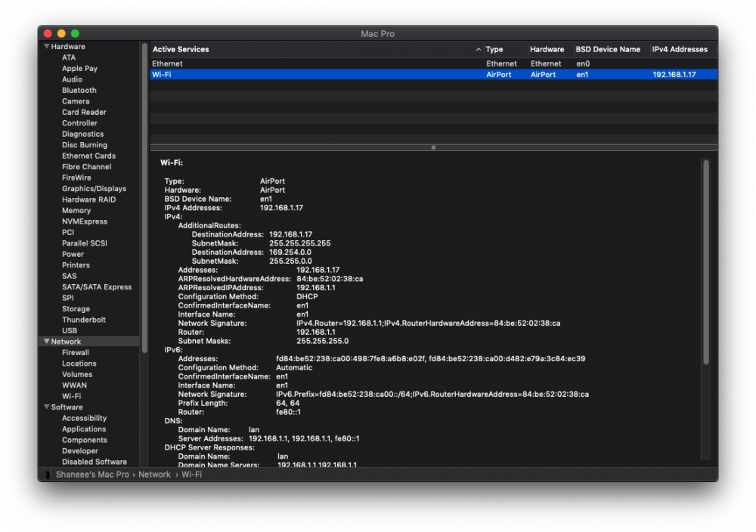Open USB hardware entry
This screenshot has height=532, width=756.
coord(70,330)
